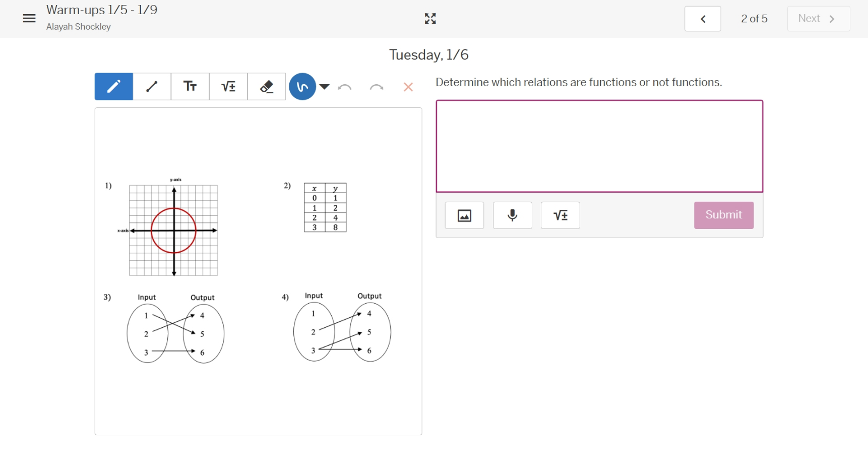The width and height of the screenshot is (868, 460).
Task: Clear the canvas with the red X
Action: coord(408,87)
